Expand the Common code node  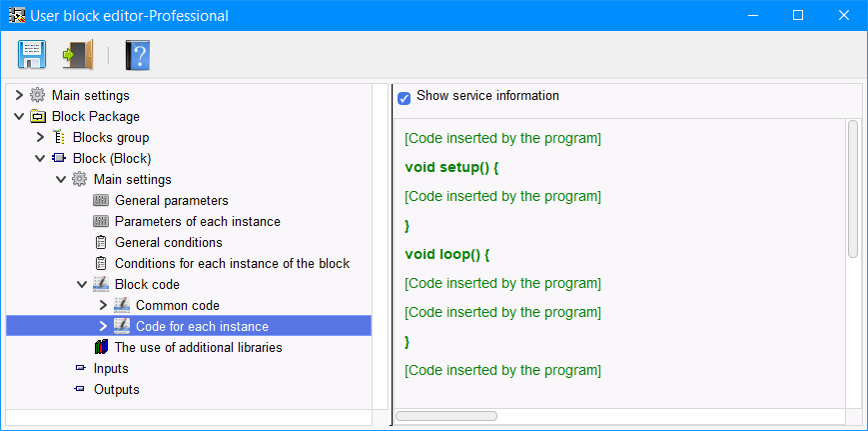tap(103, 305)
